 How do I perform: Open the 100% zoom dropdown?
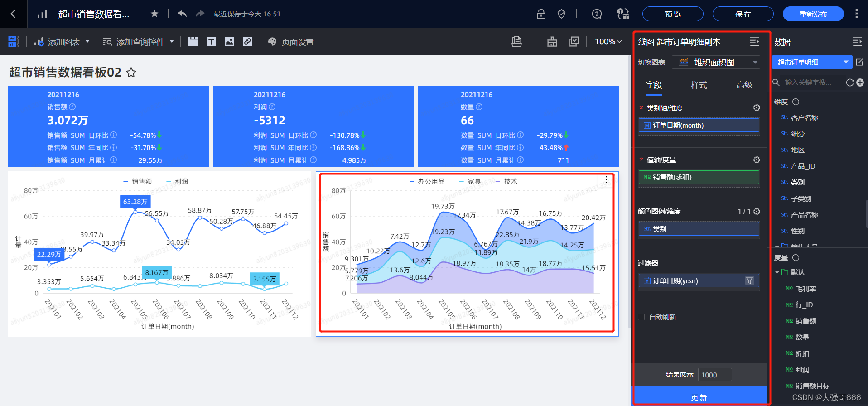pos(608,42)
